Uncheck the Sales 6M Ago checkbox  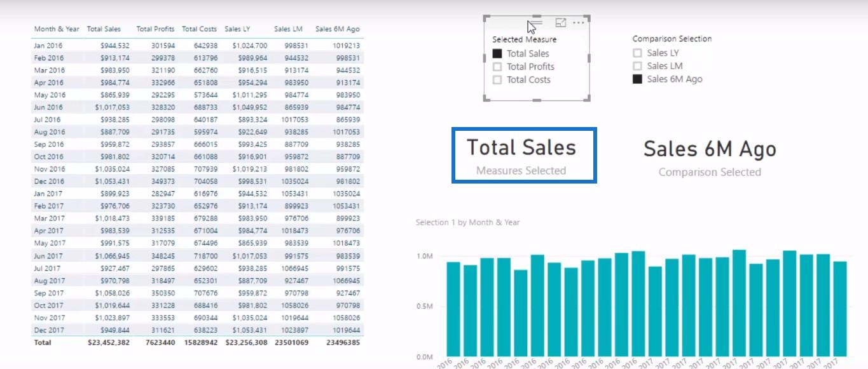(x=637, y=79)
